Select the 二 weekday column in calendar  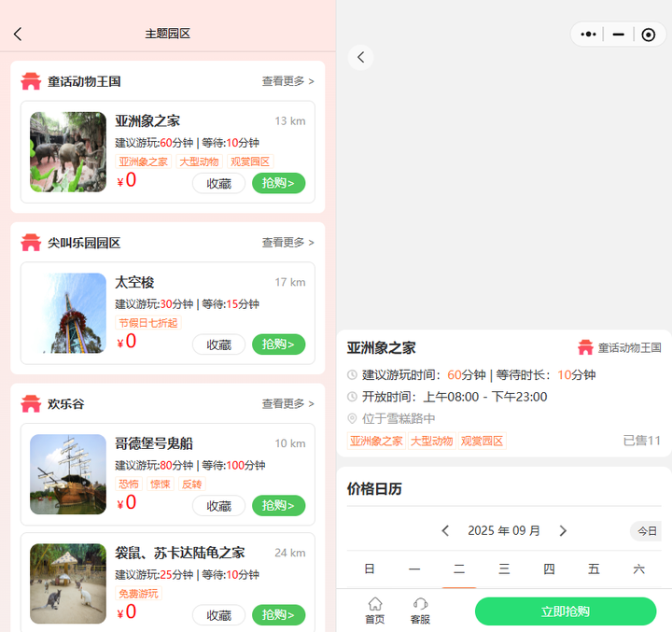(459, 569)
